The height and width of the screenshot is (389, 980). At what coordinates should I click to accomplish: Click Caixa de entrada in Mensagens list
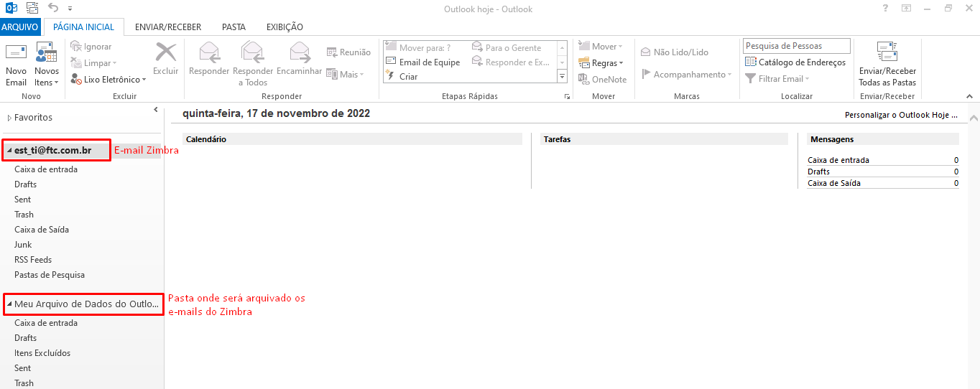pyautogui.click(x=838, y=160)
